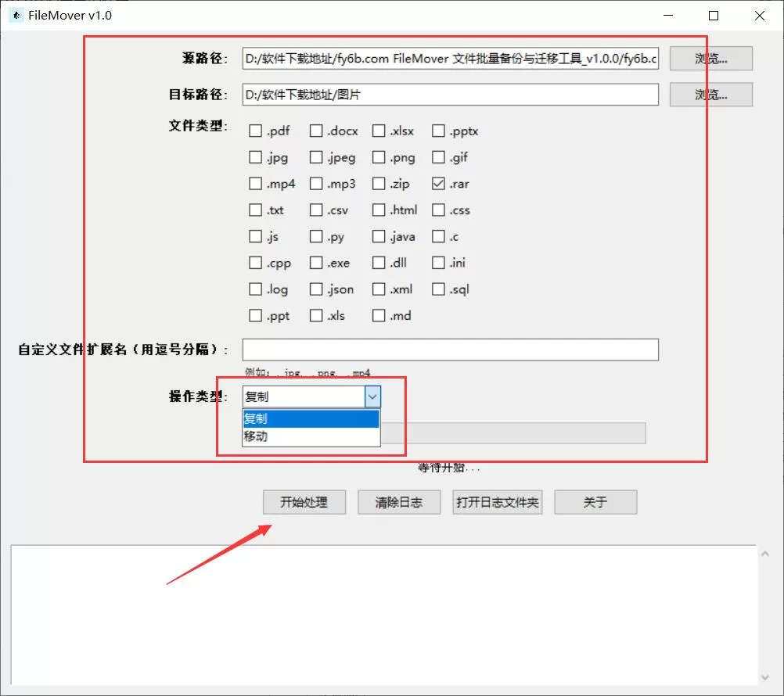Uncheck the .rar file type
This screenshot has height=696, width=784.
438,184
